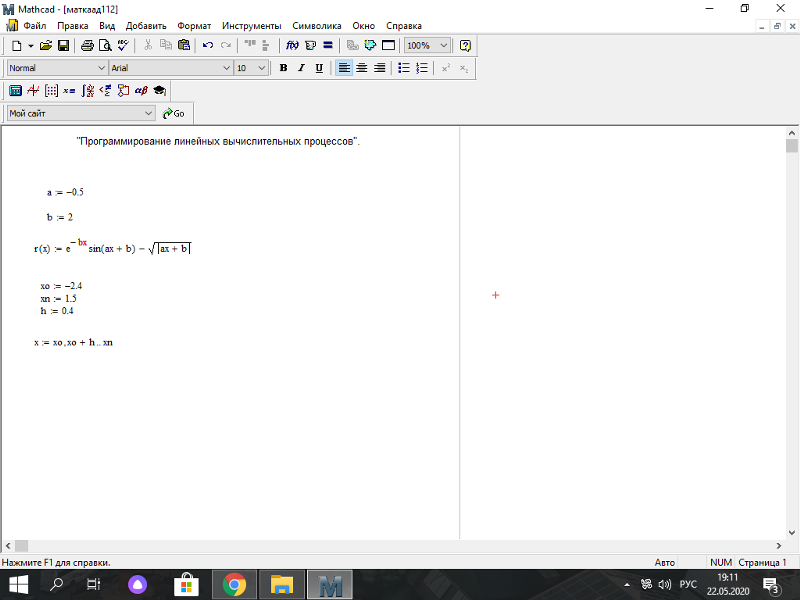The image size is (800, 600).
Task: Click the vertical scrollbar down arrow
Action: point(792,533)
